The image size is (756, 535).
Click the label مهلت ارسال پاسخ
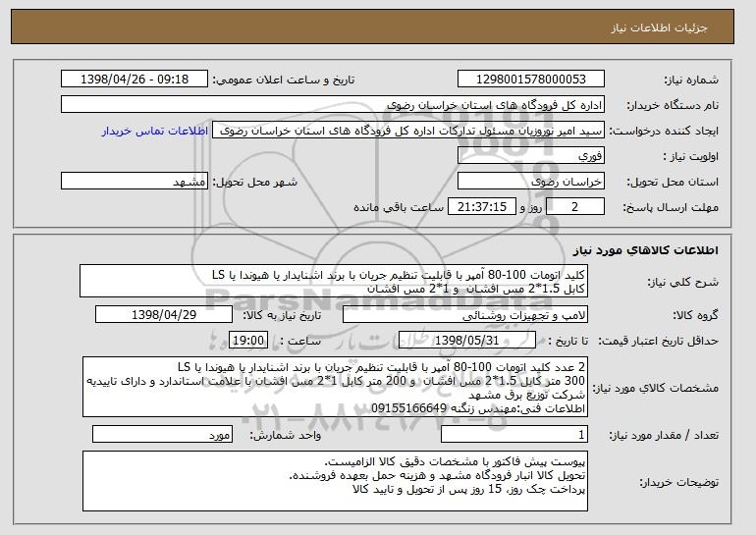[x=671, y=207]
